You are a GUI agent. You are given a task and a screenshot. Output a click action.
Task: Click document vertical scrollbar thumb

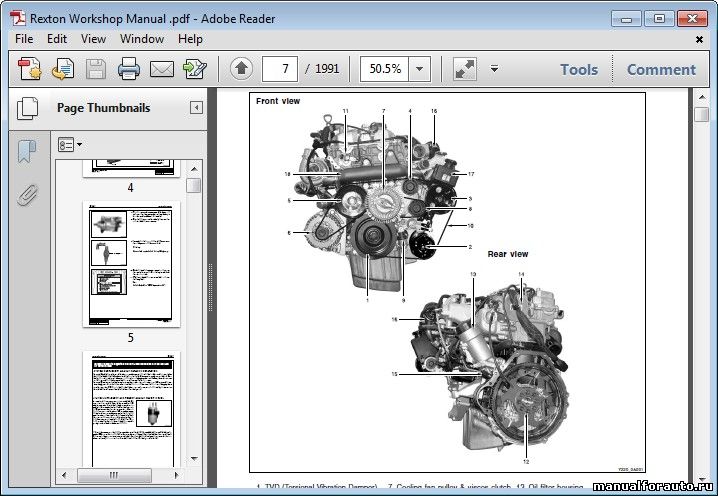tap(702, 114)
